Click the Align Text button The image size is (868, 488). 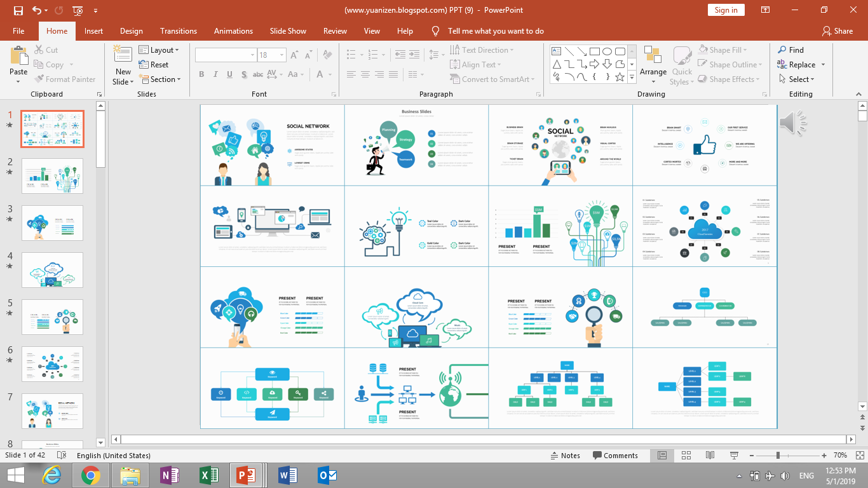(x=476, y=65)
